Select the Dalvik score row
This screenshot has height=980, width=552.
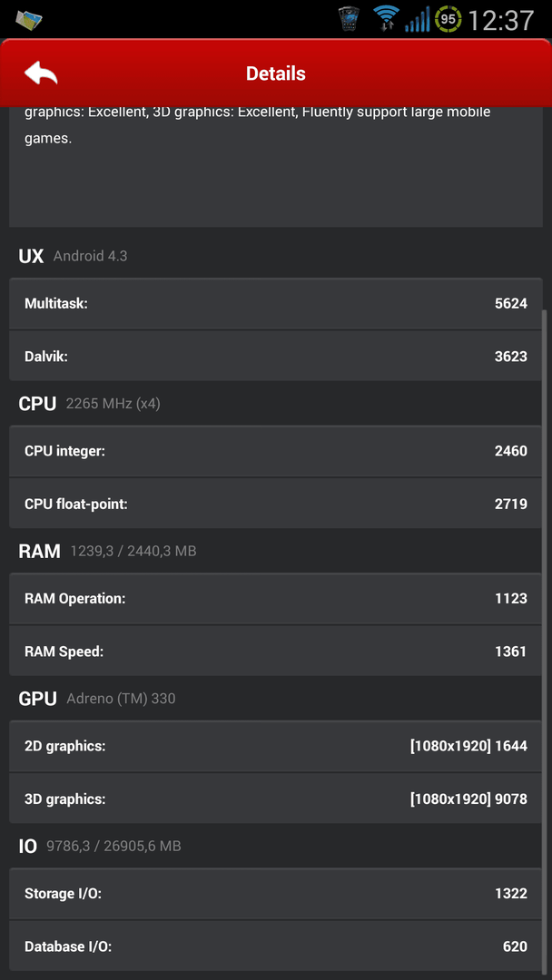click(x=276, y=357)
